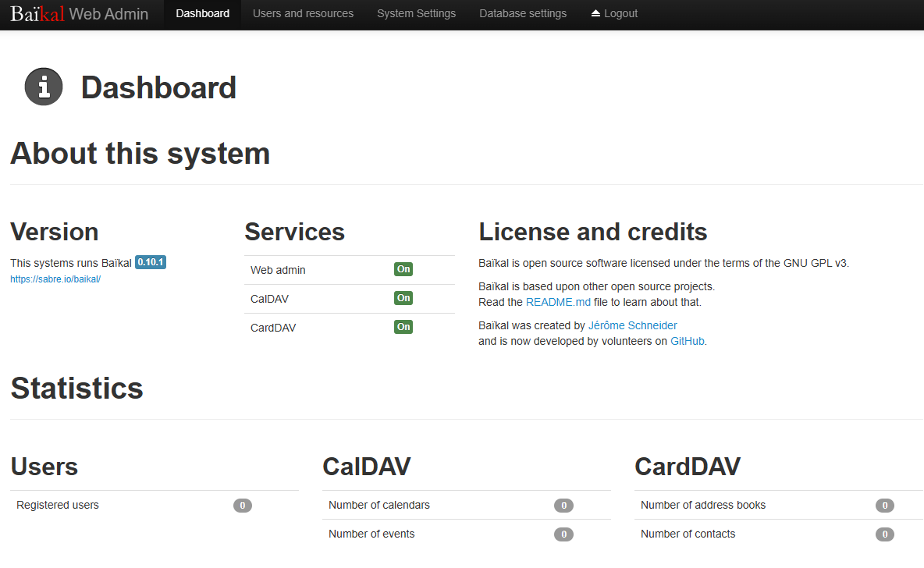Click the Web admin On status badge
Viewport: 924px width, 568px height.
coord(403,269)
